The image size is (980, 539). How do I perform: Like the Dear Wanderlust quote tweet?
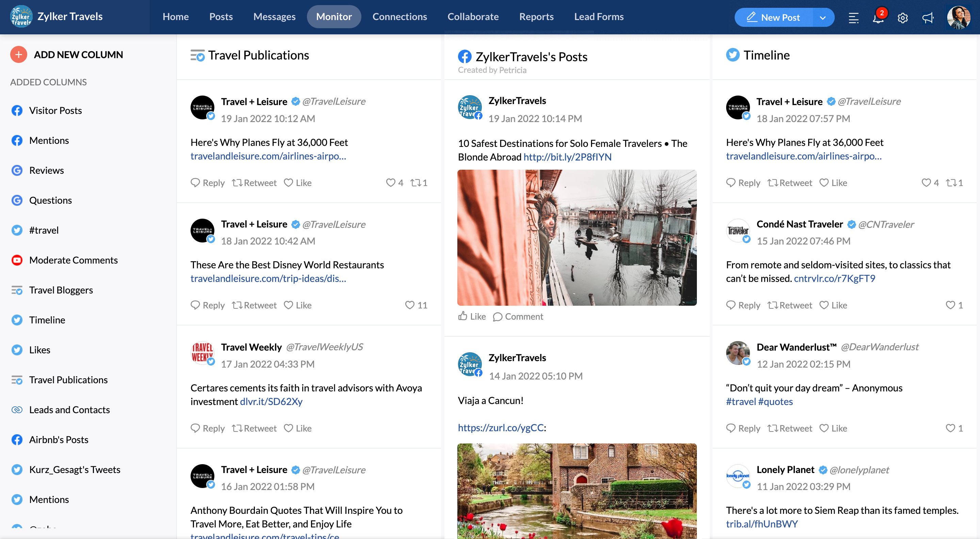[833, 428]
